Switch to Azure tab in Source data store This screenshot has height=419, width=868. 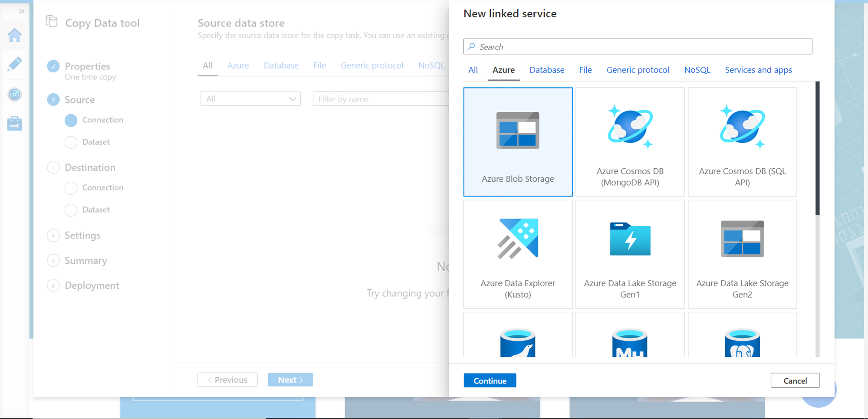coord(238,65)
